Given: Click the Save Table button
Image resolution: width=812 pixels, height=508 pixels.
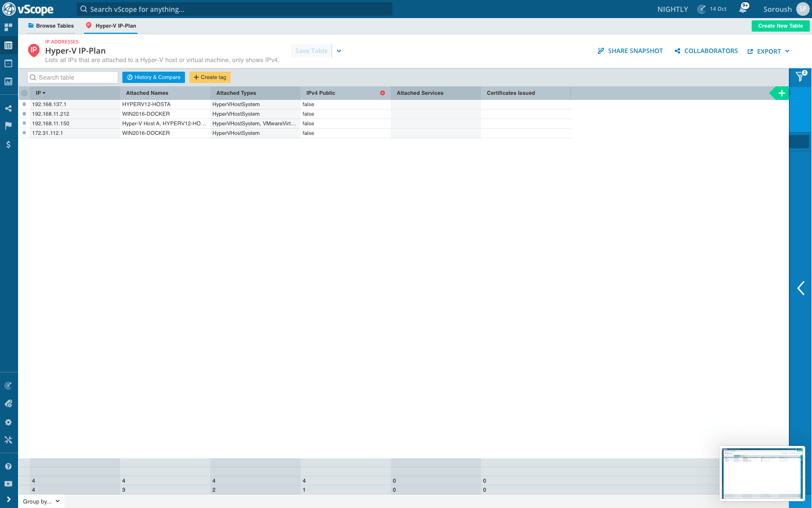Looking at the screenshot, I should pos(311,51).
